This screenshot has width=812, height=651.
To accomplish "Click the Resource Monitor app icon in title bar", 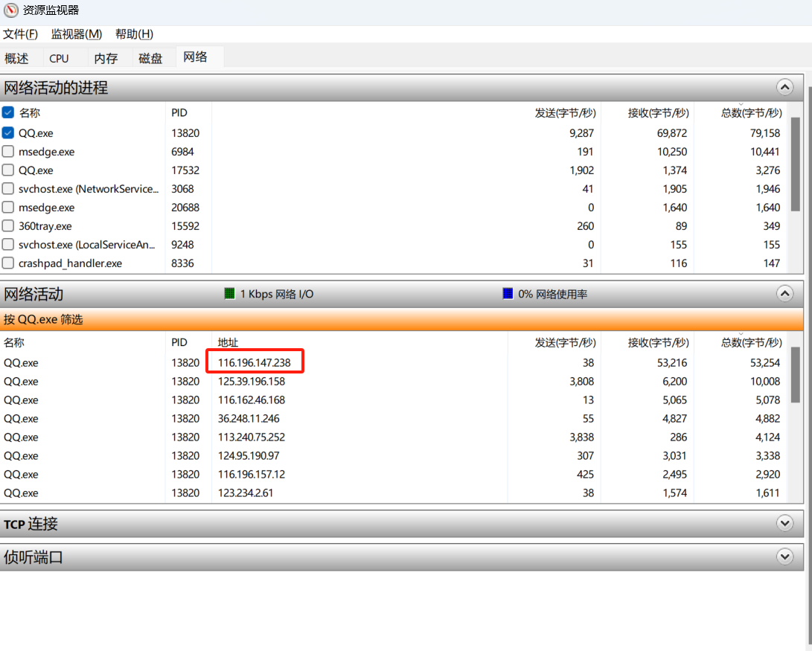I will tap(10, 10).
